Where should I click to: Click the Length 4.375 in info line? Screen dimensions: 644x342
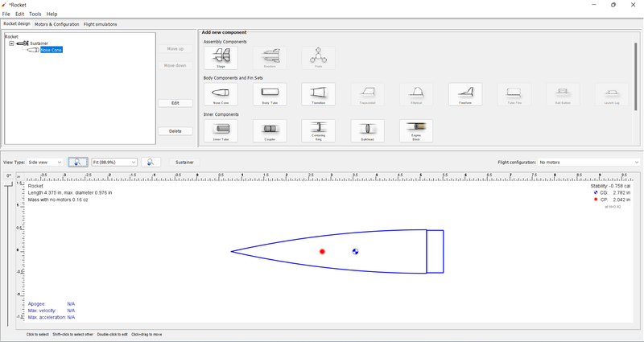click(70, 192)
